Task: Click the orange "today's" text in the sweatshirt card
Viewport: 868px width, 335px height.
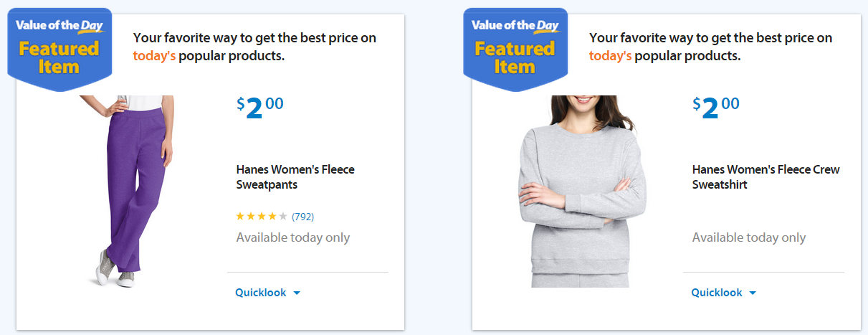Action: click(610, 55)
